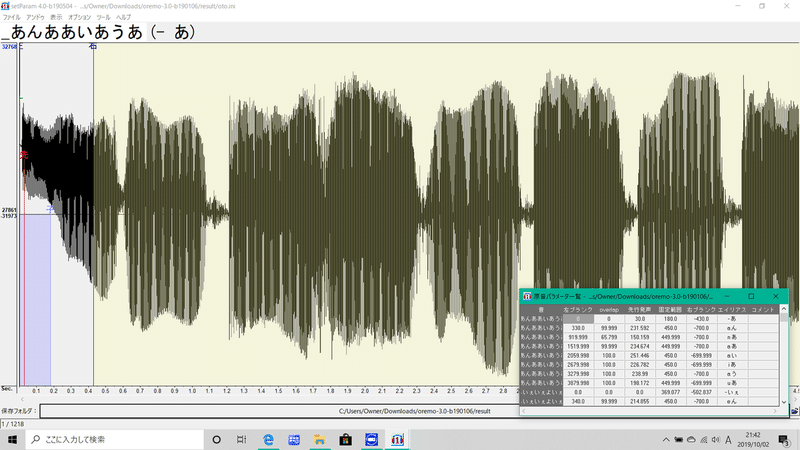Open the オプション menu

80,17
